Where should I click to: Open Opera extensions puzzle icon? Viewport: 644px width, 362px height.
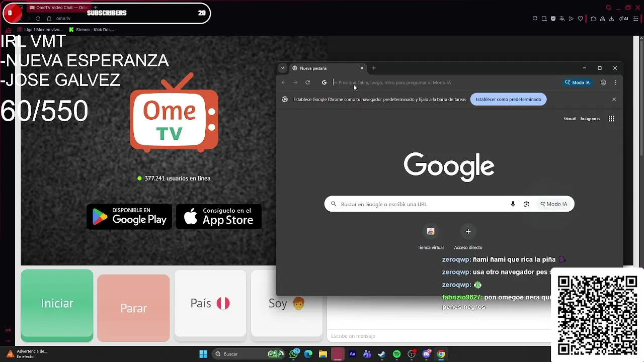[x=593, y=19]
